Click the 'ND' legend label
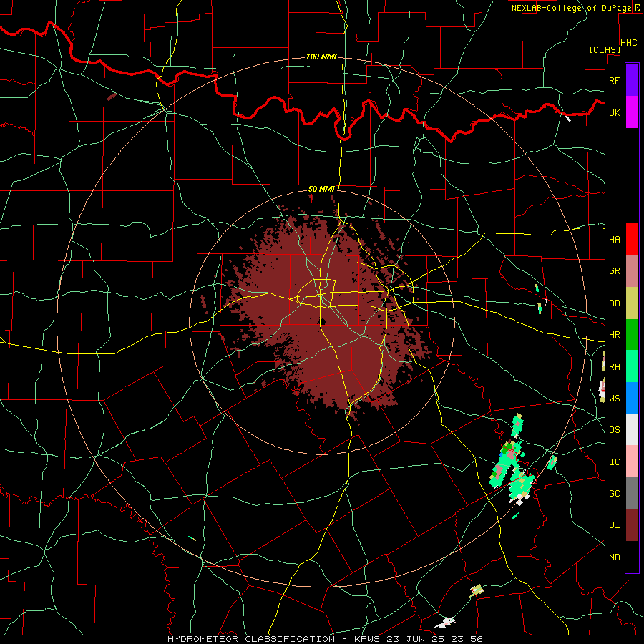The image size is (644, 644). click(x=614, y=557)
